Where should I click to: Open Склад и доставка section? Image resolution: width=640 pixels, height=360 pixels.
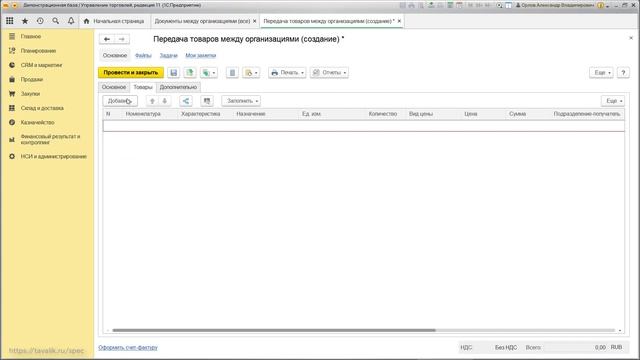tap(42, 108)
